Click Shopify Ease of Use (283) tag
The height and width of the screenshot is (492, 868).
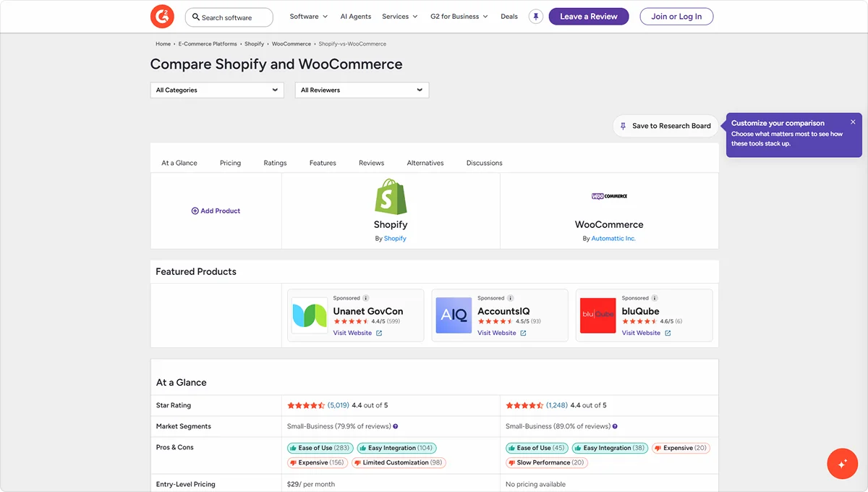320,448
